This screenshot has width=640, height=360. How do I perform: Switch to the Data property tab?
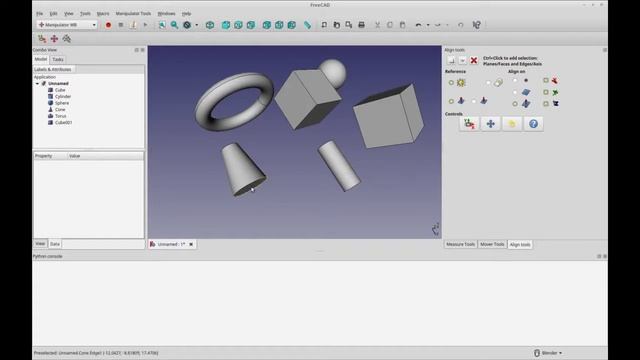click(55, 244)
